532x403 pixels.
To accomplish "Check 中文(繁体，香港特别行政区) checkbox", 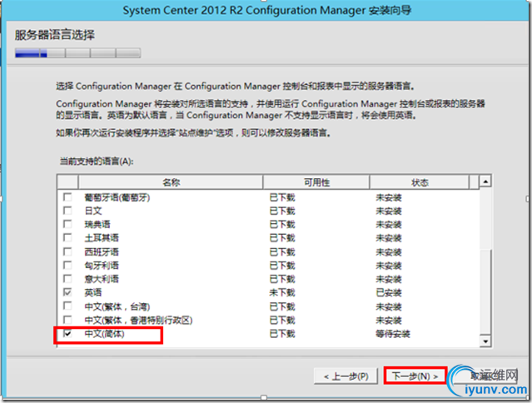I will pos(67,320).
